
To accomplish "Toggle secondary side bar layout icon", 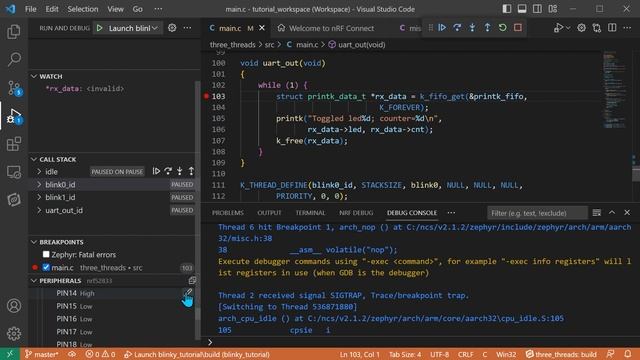I will point(537,9).
